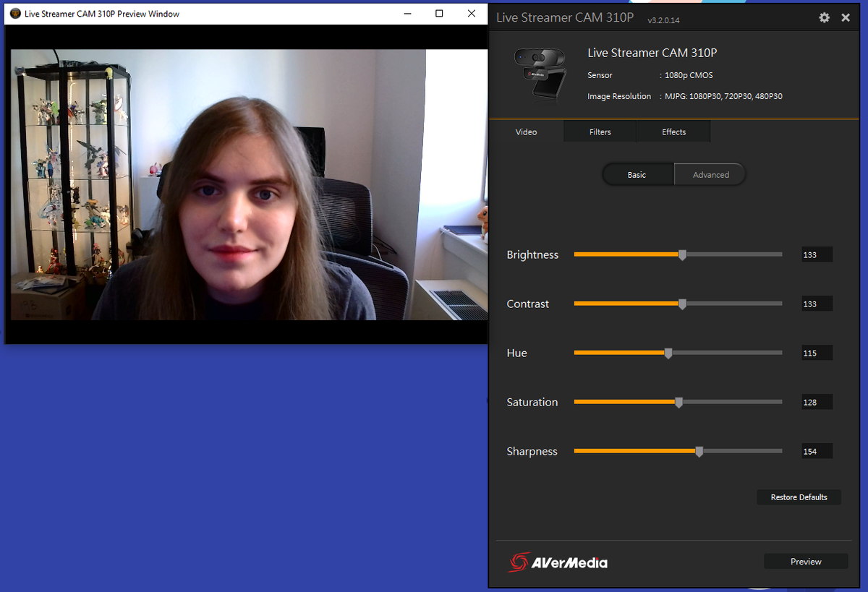Click the webcam product image
868x592 pixels.
click(x=540, y=74)
